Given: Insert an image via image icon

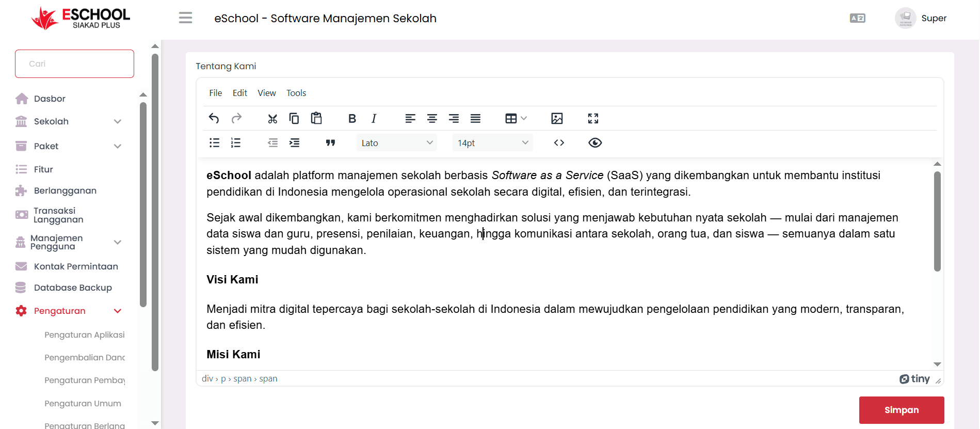Looking at the screenshot, I should [x=557, y=118].
